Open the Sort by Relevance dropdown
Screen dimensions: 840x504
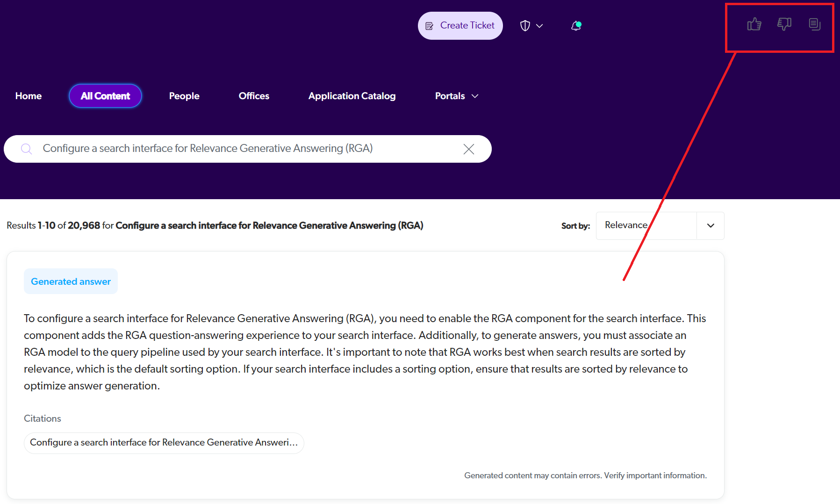click(710, 225)
